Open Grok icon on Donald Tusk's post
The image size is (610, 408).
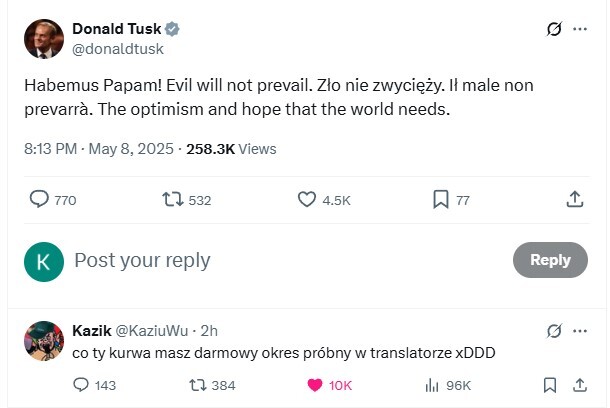coord(553,29)
